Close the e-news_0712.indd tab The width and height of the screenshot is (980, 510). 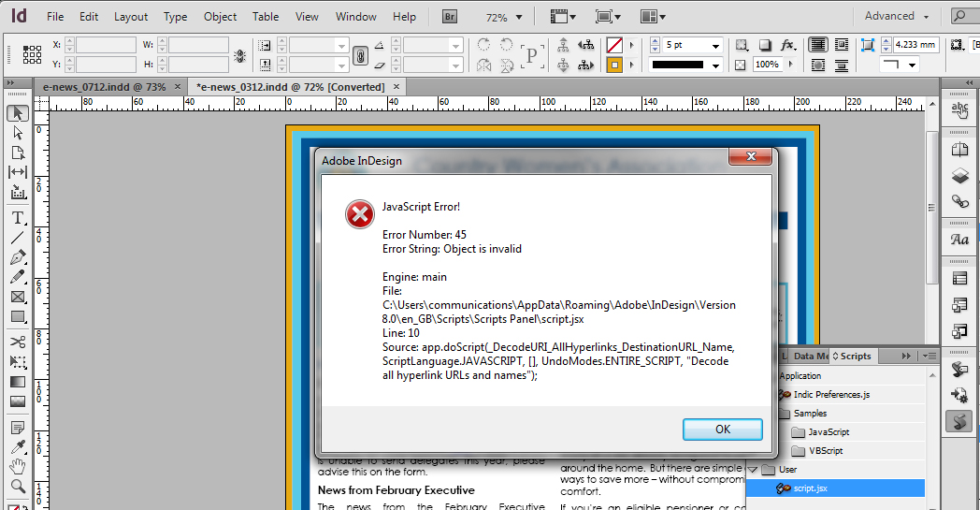(x=178, y=87)
